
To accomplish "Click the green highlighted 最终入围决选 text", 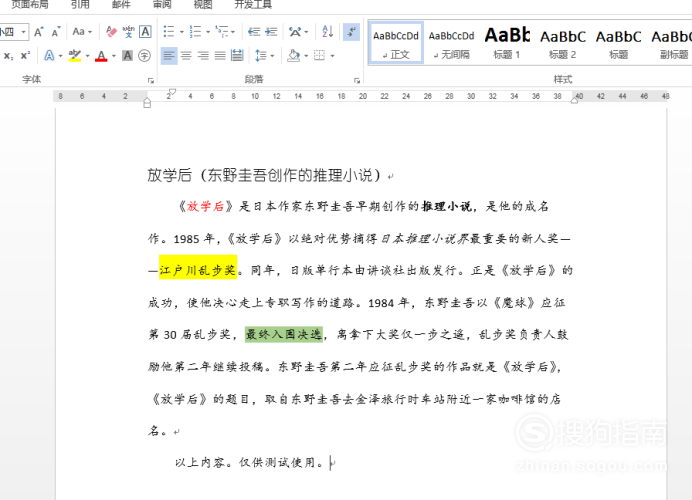I will point(284,335).
